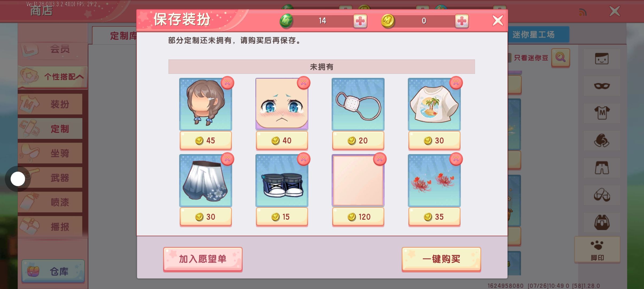Select the face category icon
This screenshot has width=644, height=289.
(602, 59)
